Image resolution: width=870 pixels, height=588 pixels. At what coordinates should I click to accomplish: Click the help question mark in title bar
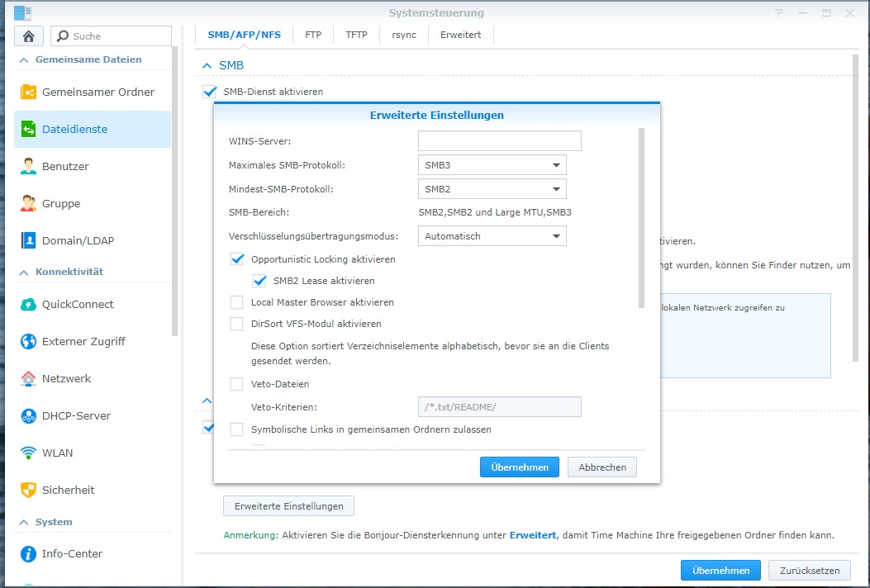point(780,12)
